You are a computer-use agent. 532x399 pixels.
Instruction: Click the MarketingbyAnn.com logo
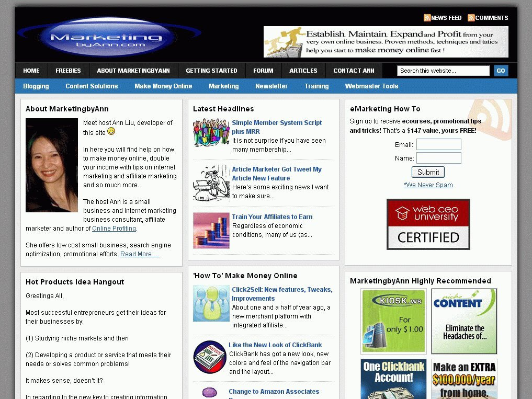pyautogui.click(x=109, y=36)
